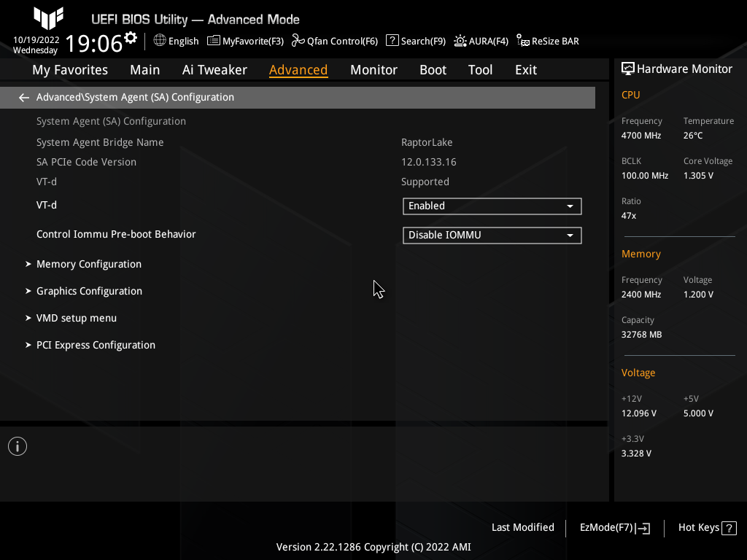747x560 pixels.
Task: Click the back arrow to leave SA Configuration
Action: 23,97
